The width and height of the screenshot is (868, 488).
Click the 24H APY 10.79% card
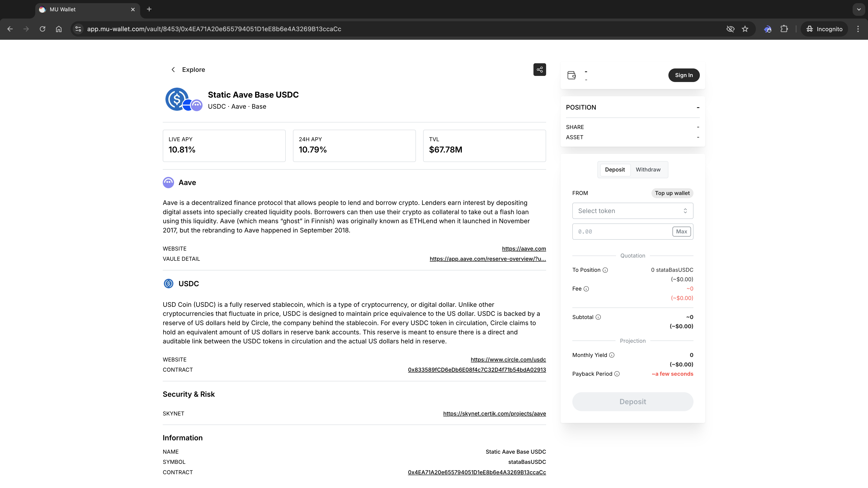pos(354,146)
